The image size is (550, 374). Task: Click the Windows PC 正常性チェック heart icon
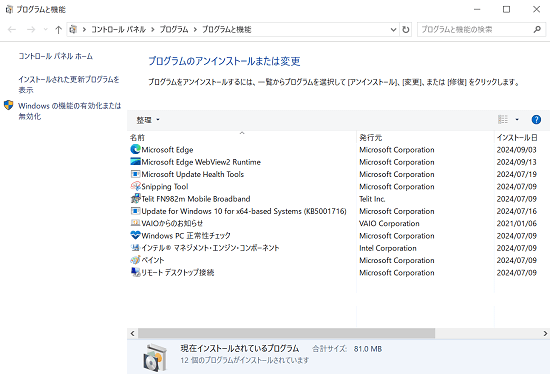pyautogui.click(x=135, y=235)
